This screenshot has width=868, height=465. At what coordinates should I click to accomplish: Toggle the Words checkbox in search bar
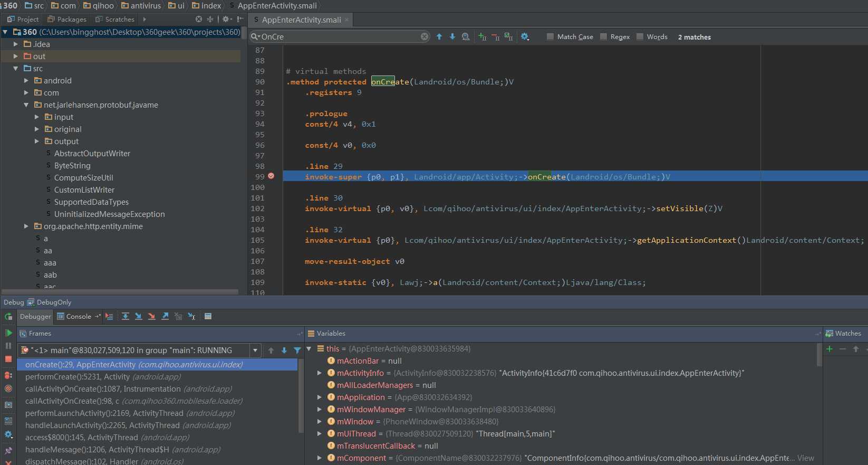click(640, 37)
